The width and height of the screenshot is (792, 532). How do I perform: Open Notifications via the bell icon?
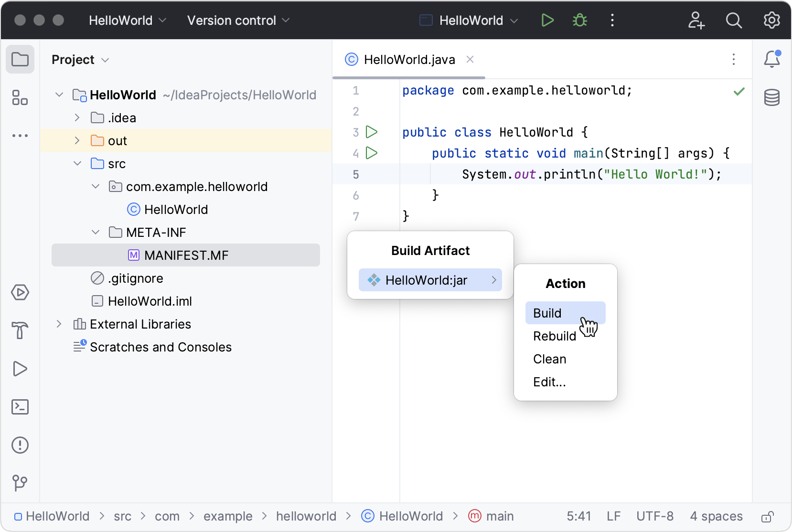772,59
